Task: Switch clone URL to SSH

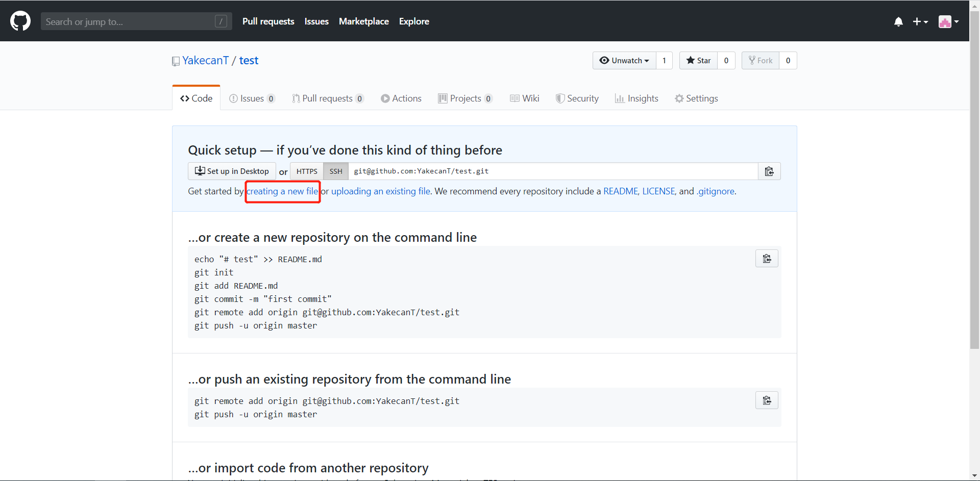Action: 336,171
